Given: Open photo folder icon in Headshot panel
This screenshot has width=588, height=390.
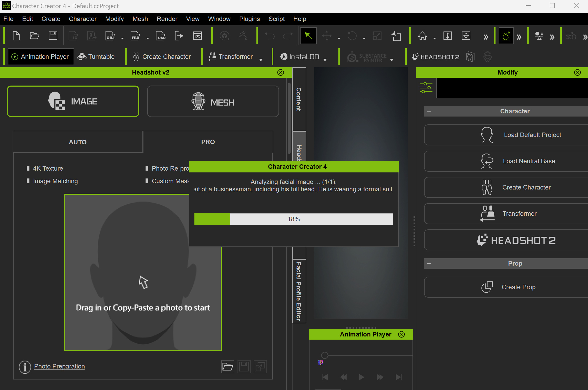Looking at the screenshot, I should click(228, 366).
